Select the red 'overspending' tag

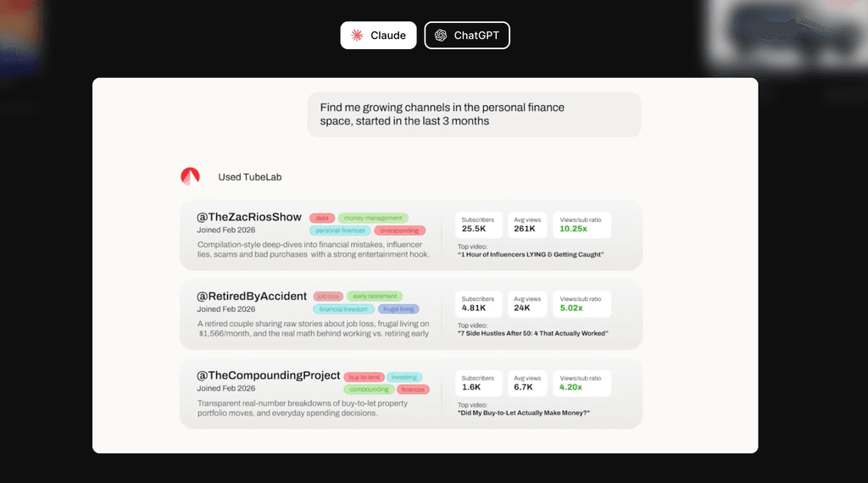tap(400, 230)
